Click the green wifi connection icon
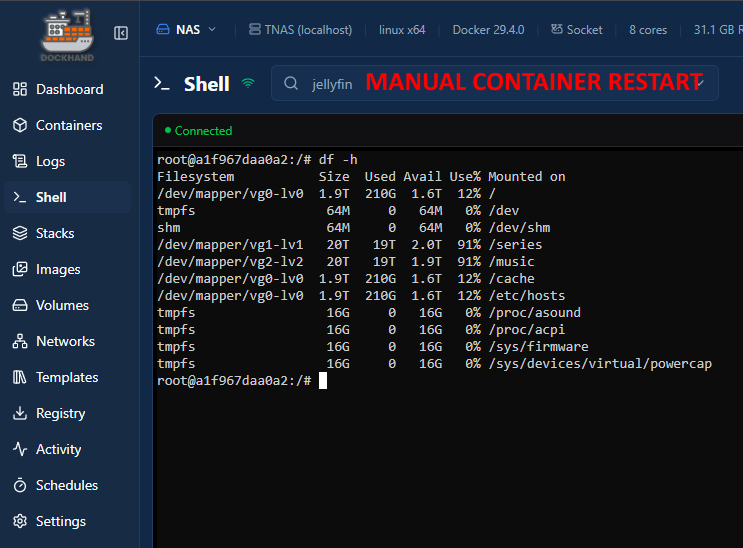The width and height of the screenshot is (743, 548). pyautogui.click(x=248, y=83)
